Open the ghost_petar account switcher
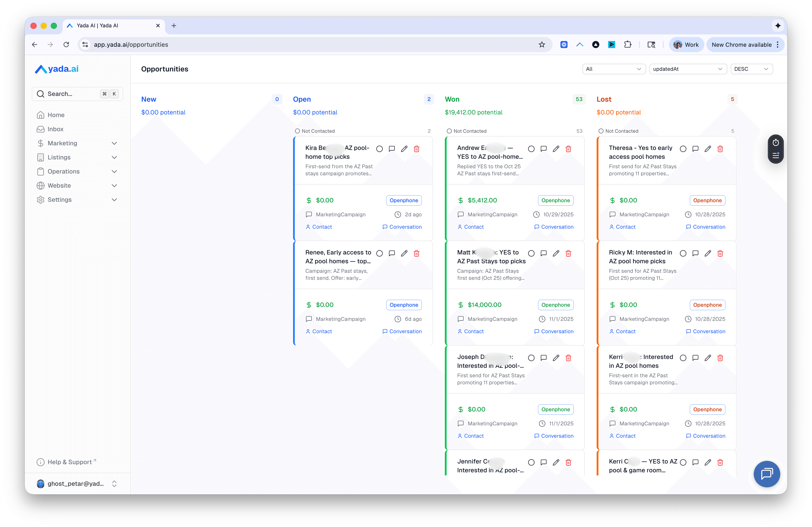This screenshot has height=527, width=812. pos(77,483)
